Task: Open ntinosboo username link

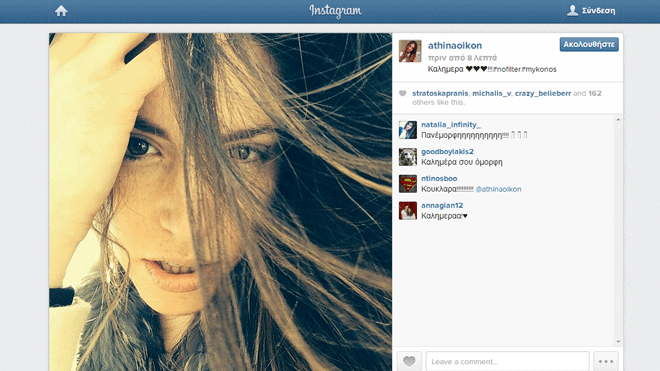Action: coord(439,179)
